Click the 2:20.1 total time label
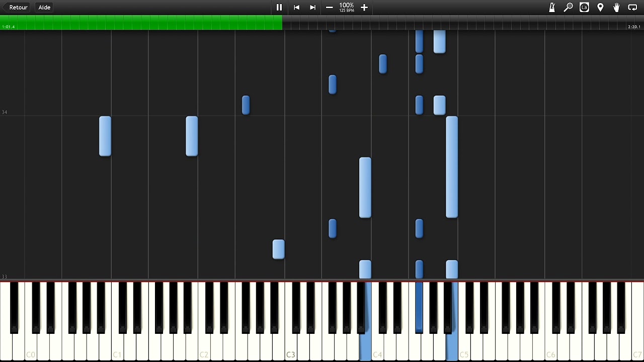 tap(634, 27)
